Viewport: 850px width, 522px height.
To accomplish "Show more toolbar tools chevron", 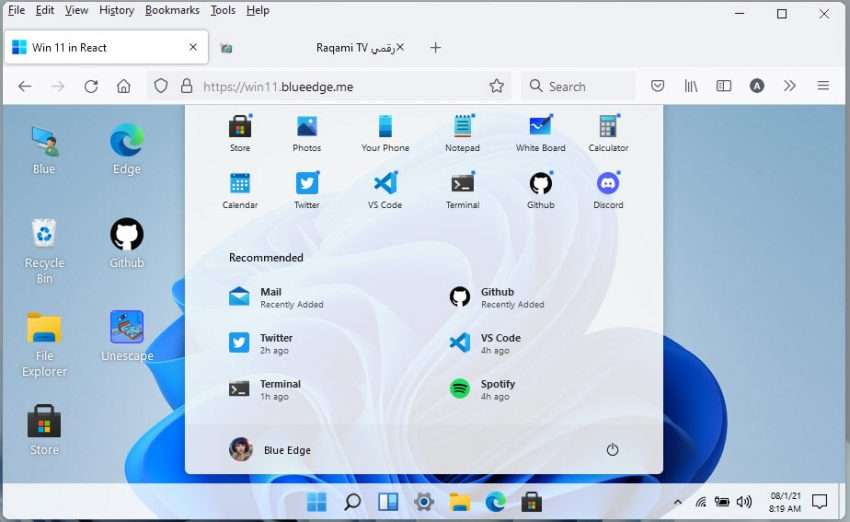I will coord(790,86).
